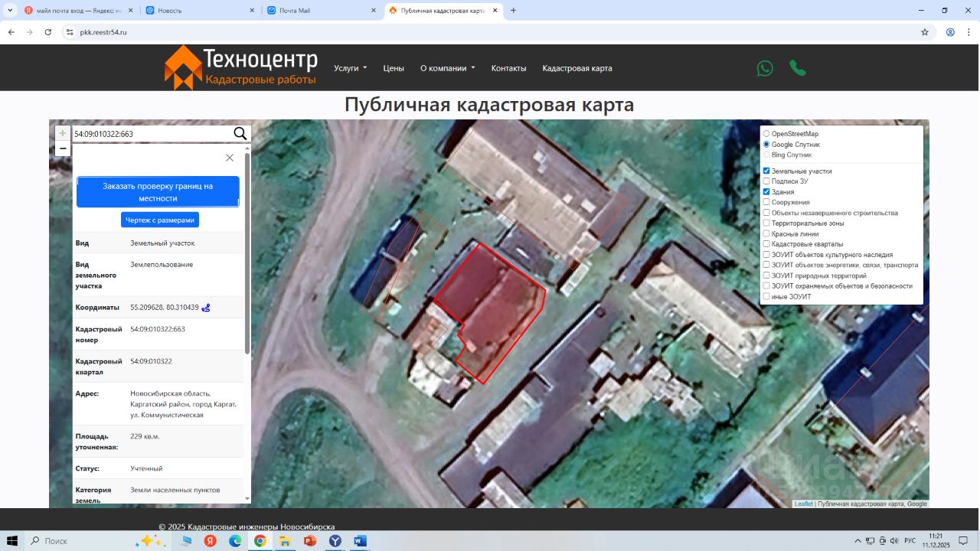Open Word from taskbar
This screenshot has height=551, width=980.
pos(360,541)
